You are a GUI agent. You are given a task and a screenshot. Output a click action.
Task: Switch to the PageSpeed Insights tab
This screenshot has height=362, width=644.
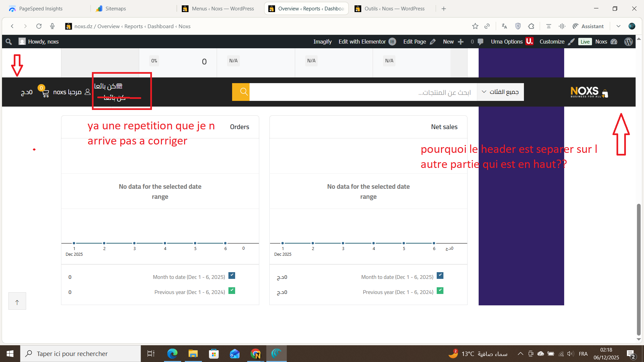pos(40,9)
